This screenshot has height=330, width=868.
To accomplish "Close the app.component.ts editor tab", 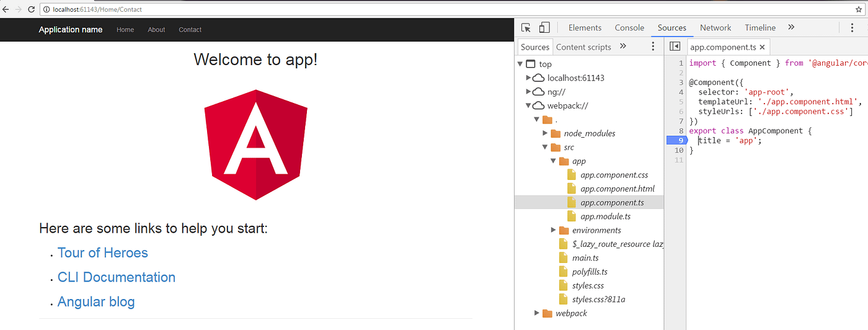I will [x=762, y=47].
